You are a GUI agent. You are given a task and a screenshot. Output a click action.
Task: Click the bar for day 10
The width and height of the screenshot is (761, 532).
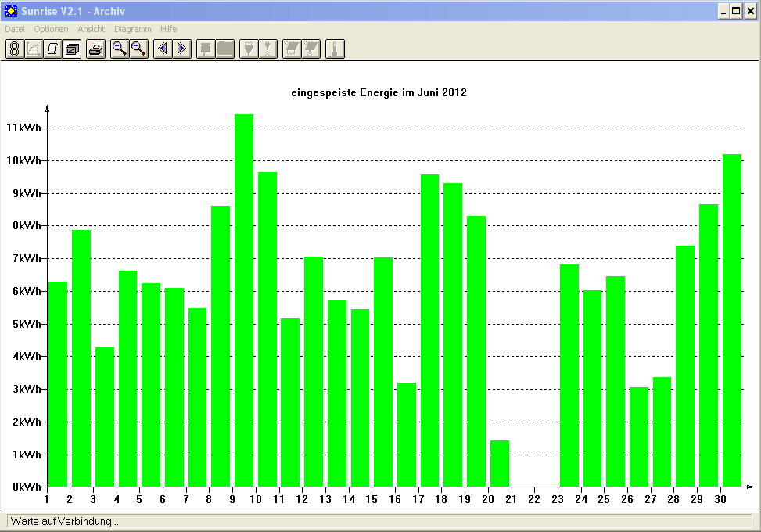pos(267,329)
